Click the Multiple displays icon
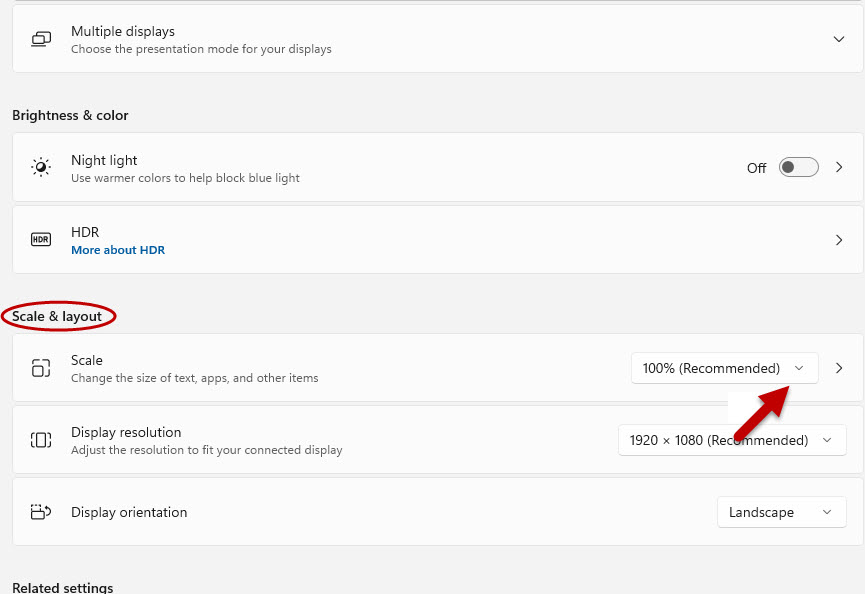Image resolution: width=865 pixels, height=594 pixels. click(41, 39)
